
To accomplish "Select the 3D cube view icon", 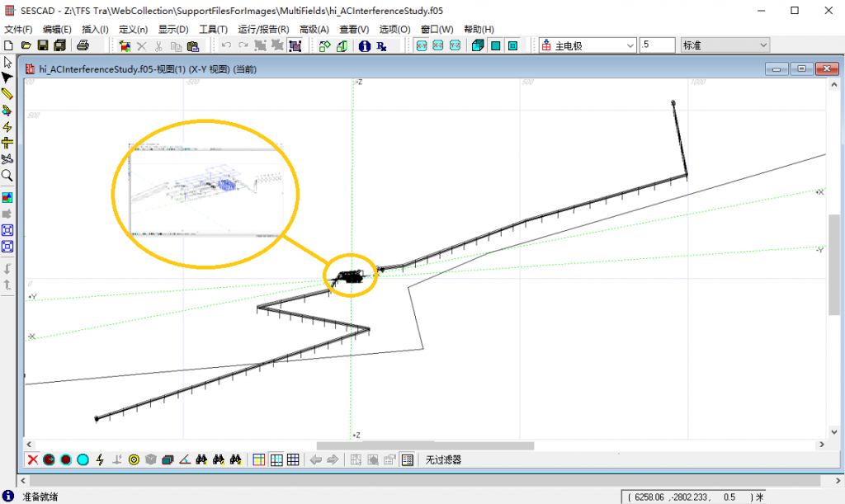I will [478, 46].
